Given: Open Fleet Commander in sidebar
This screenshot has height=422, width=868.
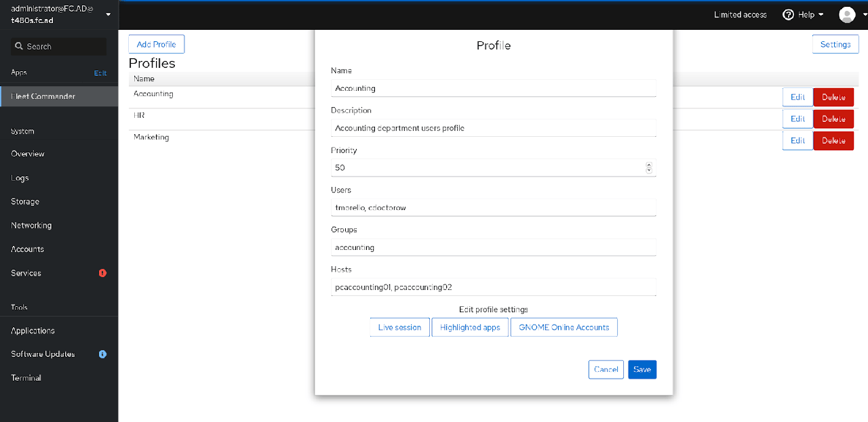Looking at the screenshot, I should pos(43,96).
